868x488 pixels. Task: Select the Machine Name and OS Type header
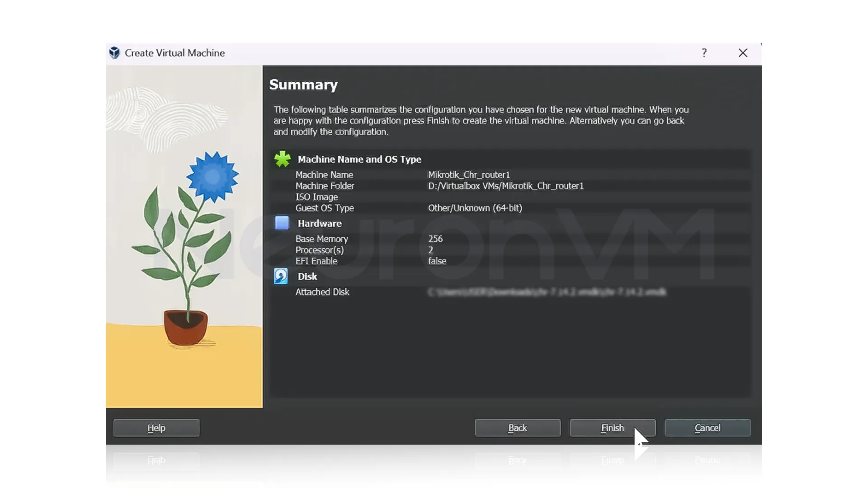tap(359, 159)
